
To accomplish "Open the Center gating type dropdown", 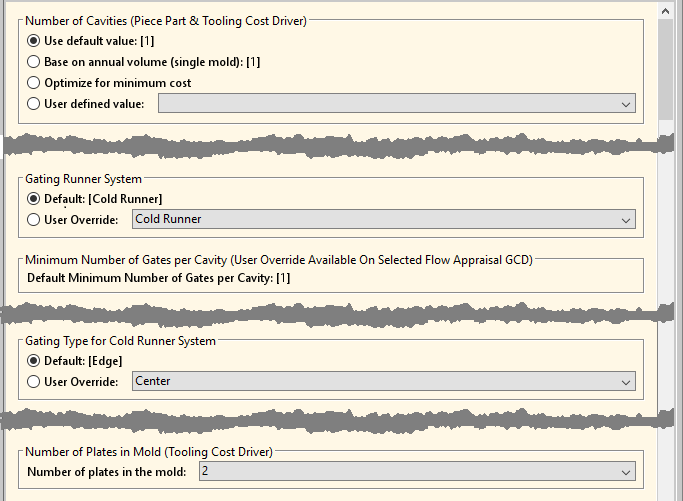I will point(383,381).
